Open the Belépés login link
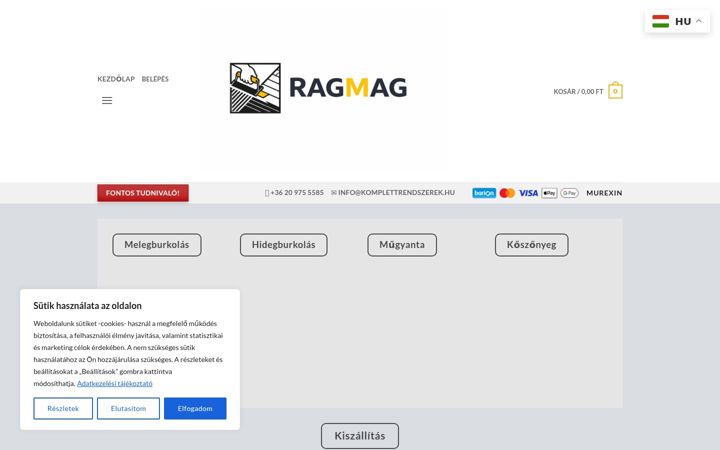The width and height of the screenshot is (720, 450). (155, 79)
